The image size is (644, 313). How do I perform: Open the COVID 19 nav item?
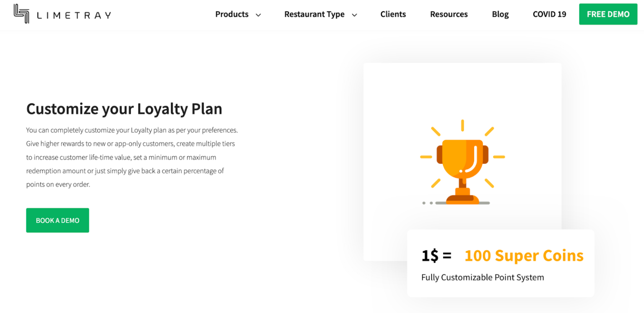549,14
